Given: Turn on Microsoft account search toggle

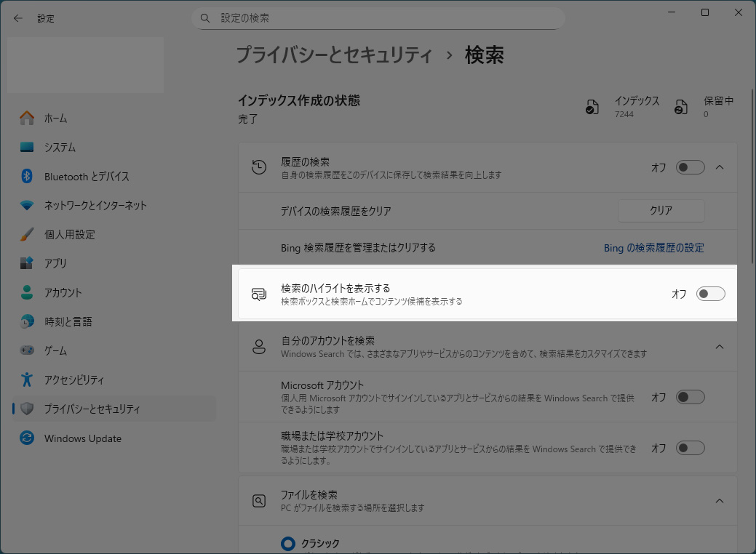Looking at the screenshot, I should point(690,397).
